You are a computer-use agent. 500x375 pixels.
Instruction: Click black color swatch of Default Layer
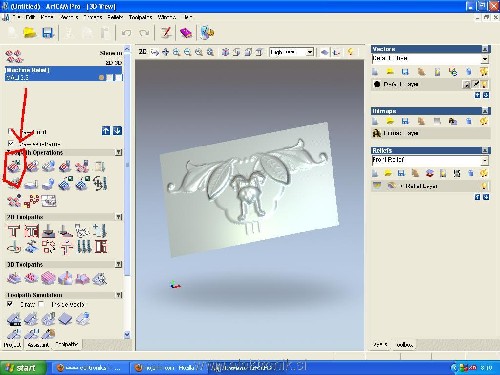tap(377, 84)
